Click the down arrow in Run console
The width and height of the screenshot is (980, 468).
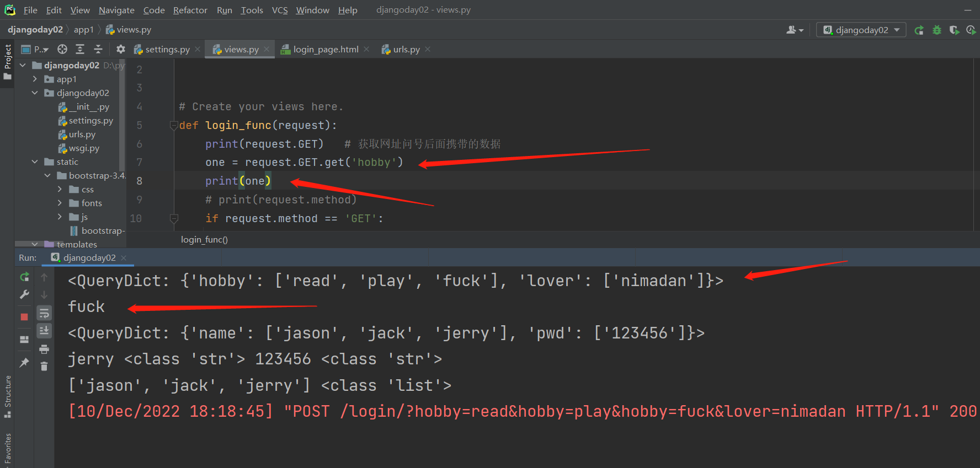point(44,295)
